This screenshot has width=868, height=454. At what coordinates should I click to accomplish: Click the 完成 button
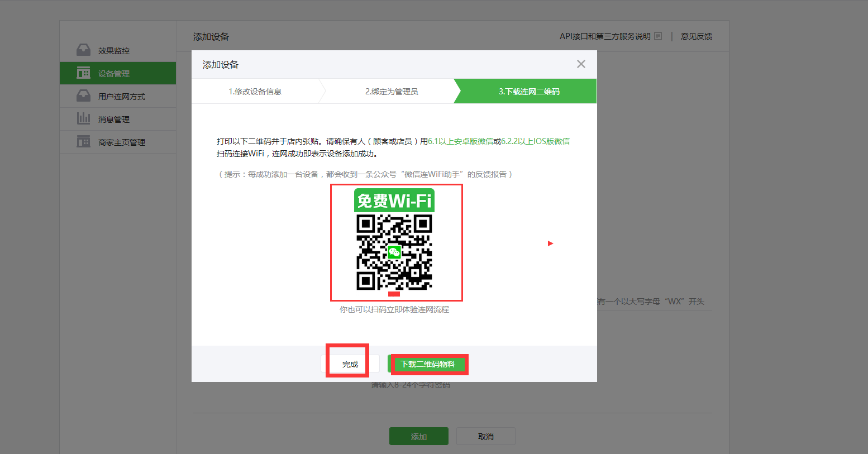point(350,364)
